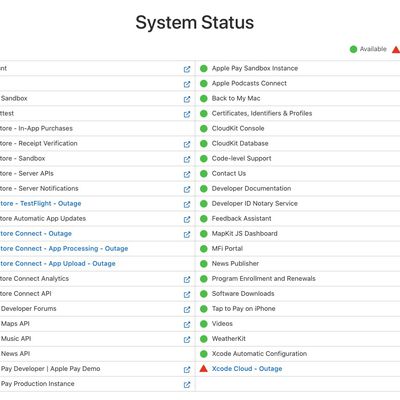Select MapKit JS Dashboard text

[245, 233]
